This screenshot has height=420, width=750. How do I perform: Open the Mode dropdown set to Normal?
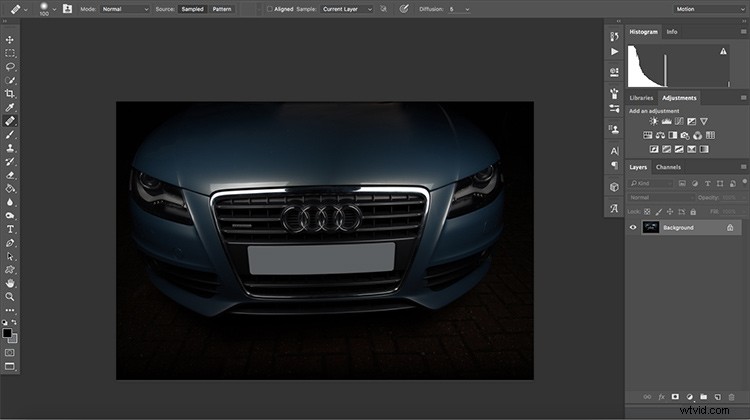point(124,9)
